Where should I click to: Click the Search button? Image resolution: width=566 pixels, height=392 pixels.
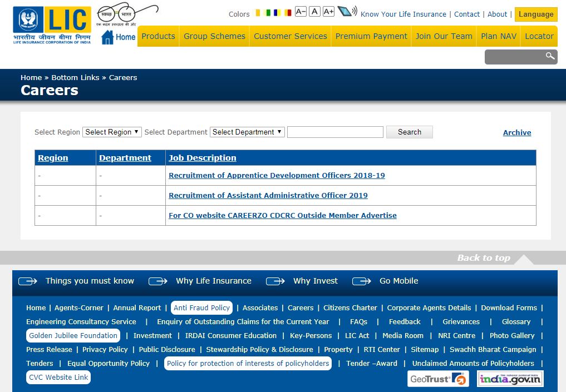410,132
